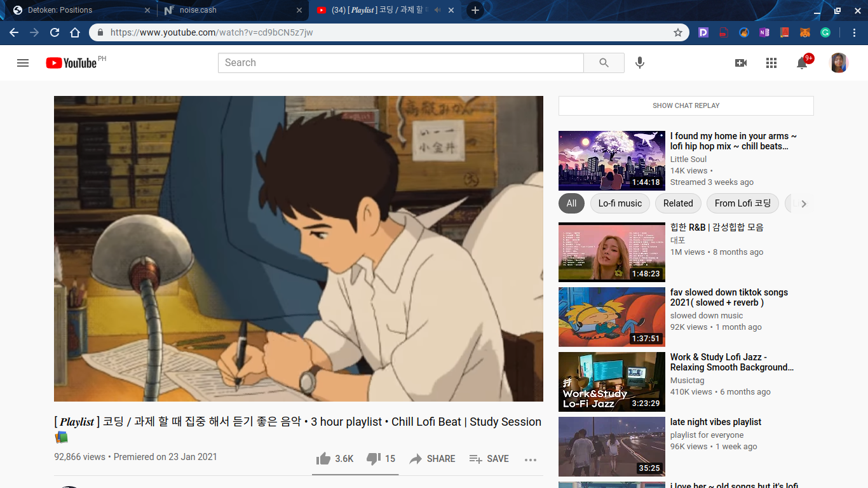This screenshot has width=868, height=488.
Task: Open the 1:37:51 slowed songs thumbnail
Action: (x=611, y=317)
